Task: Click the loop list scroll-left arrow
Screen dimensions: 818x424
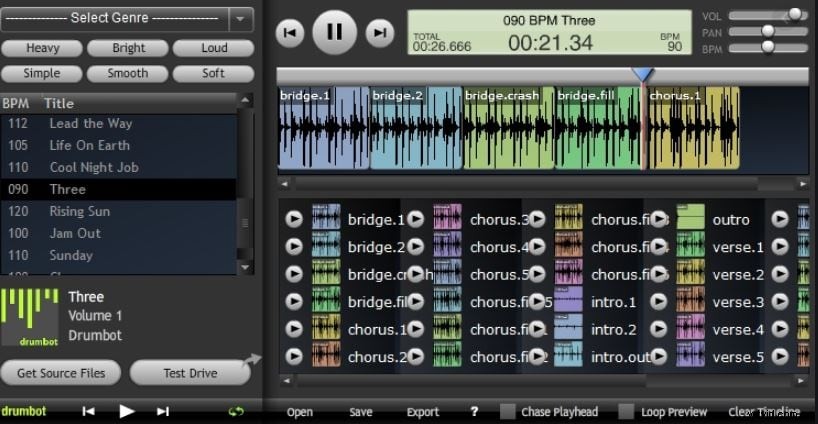Action: coord(286,381)
